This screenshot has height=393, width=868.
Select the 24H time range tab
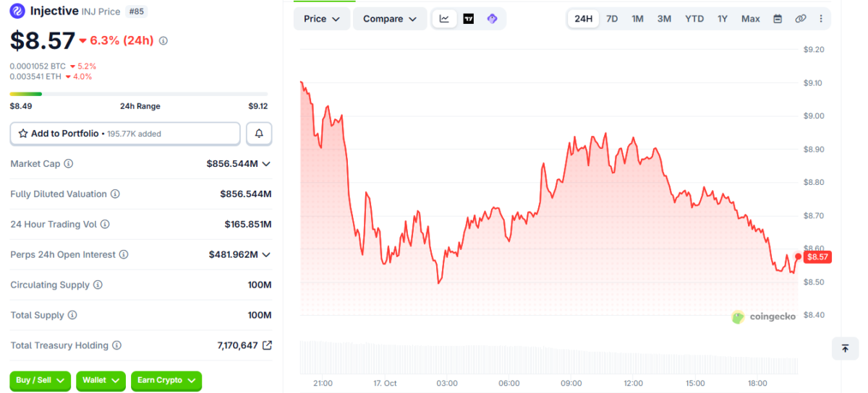click(584, 19)
